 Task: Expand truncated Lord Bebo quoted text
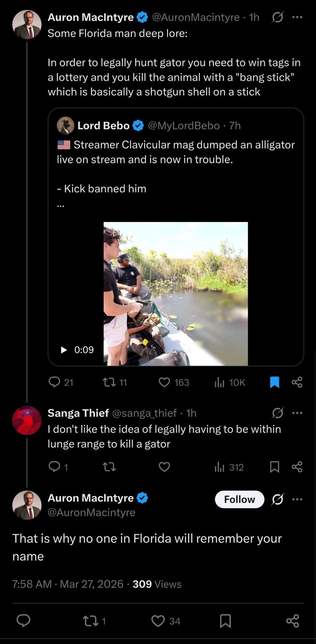click(60, 206)
